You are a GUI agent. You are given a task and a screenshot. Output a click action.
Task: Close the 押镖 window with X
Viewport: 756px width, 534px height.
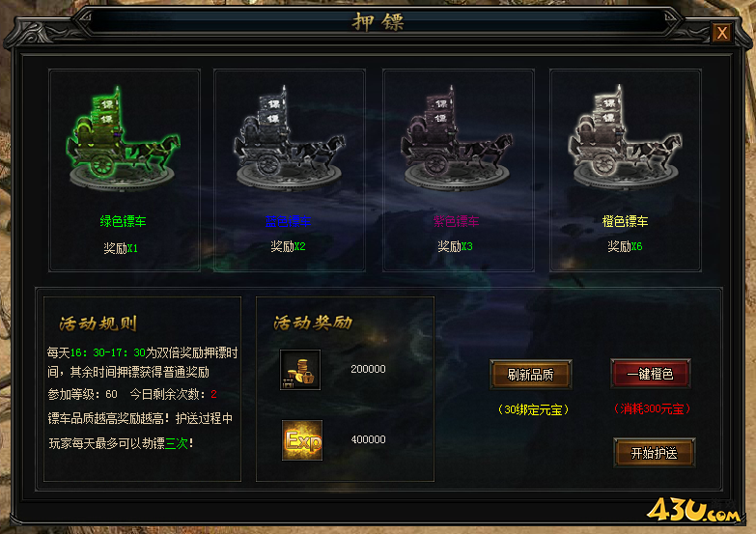(x=722, y=33)
